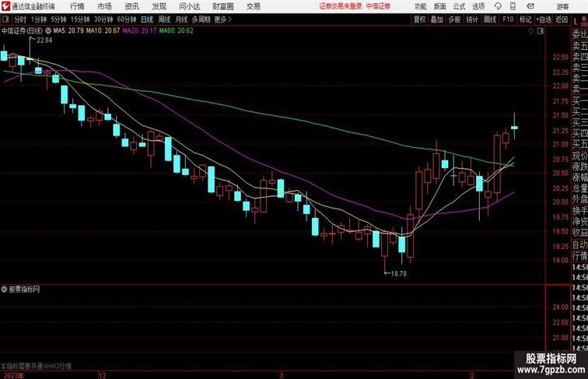This screenshot has width=588, height=379.
Task: Open the 行情 menu
Action: coord(77,6)
